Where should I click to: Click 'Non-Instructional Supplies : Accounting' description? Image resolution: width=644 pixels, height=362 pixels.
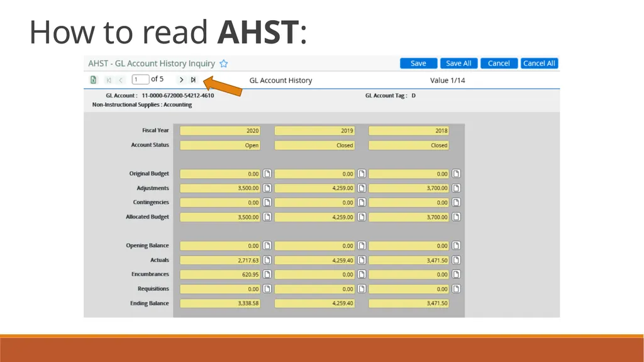point(142,105)
